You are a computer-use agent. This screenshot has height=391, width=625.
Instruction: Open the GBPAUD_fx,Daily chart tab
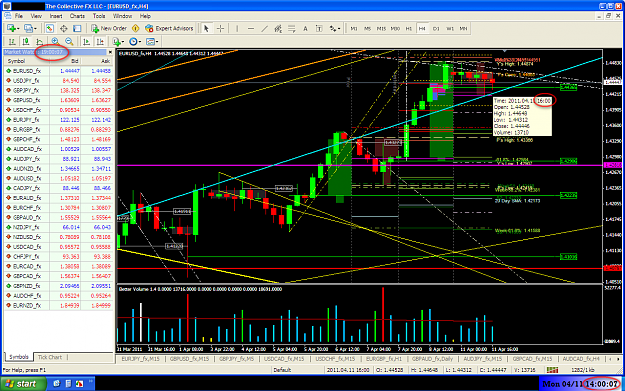click(x=432, y=359)
